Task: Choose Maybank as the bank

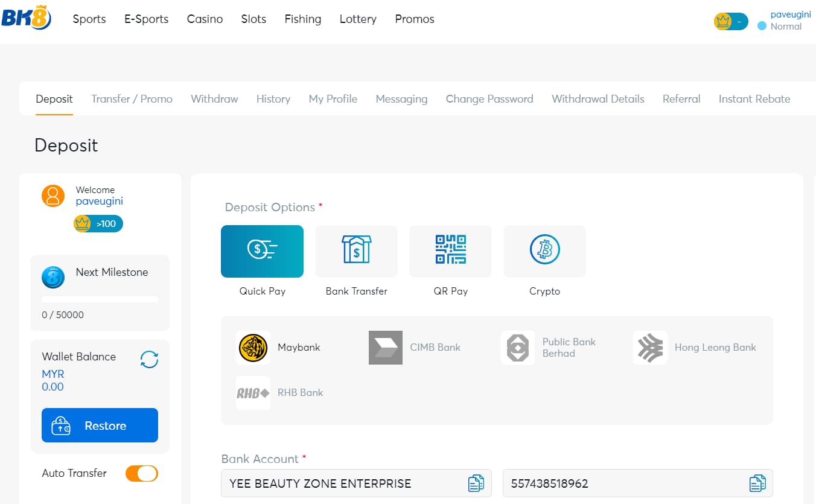Action: point(278,348)
